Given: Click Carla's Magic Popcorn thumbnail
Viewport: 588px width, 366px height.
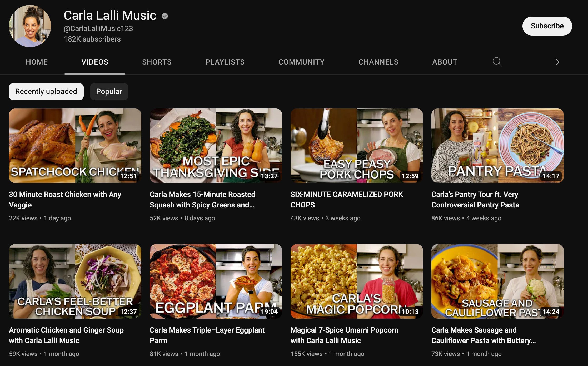Looking at the screenshot, I should click(x=357, y=281).
